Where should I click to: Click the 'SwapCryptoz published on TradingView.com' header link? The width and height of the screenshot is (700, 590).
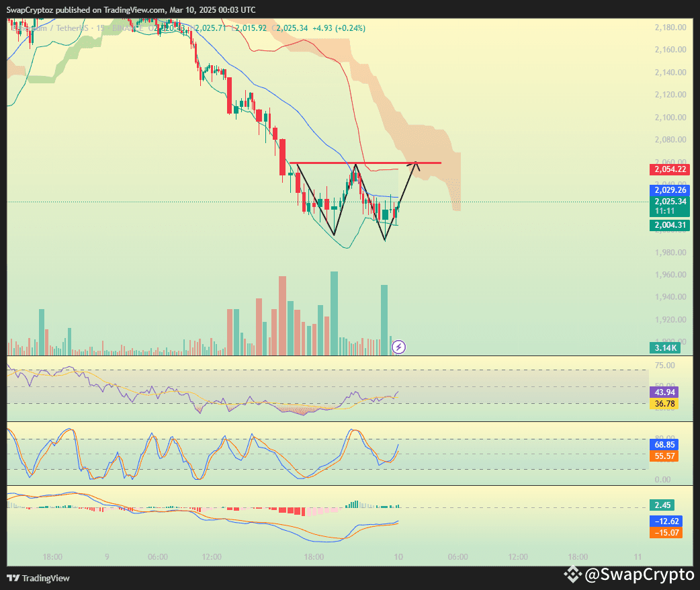coord(131,9)
